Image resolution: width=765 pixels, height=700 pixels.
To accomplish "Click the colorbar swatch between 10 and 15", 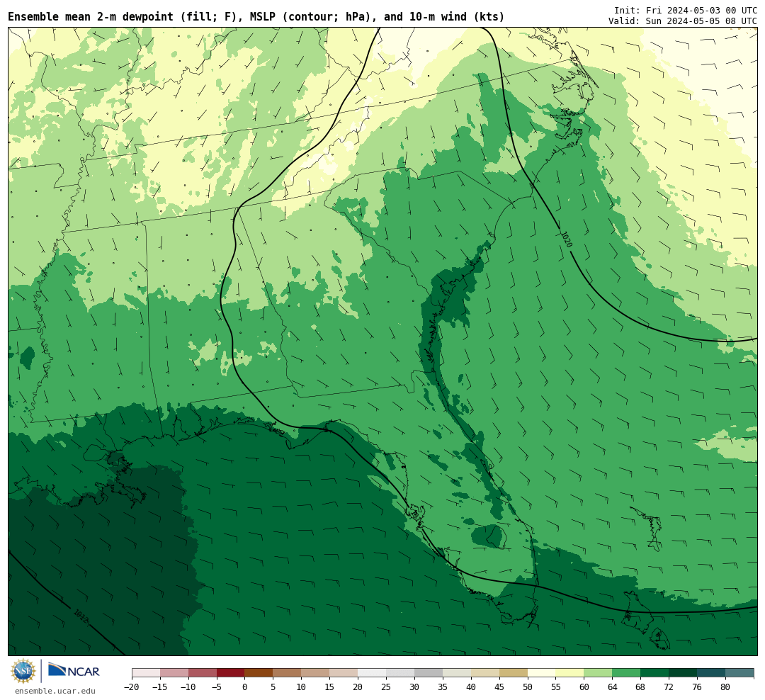I will 316,673.
